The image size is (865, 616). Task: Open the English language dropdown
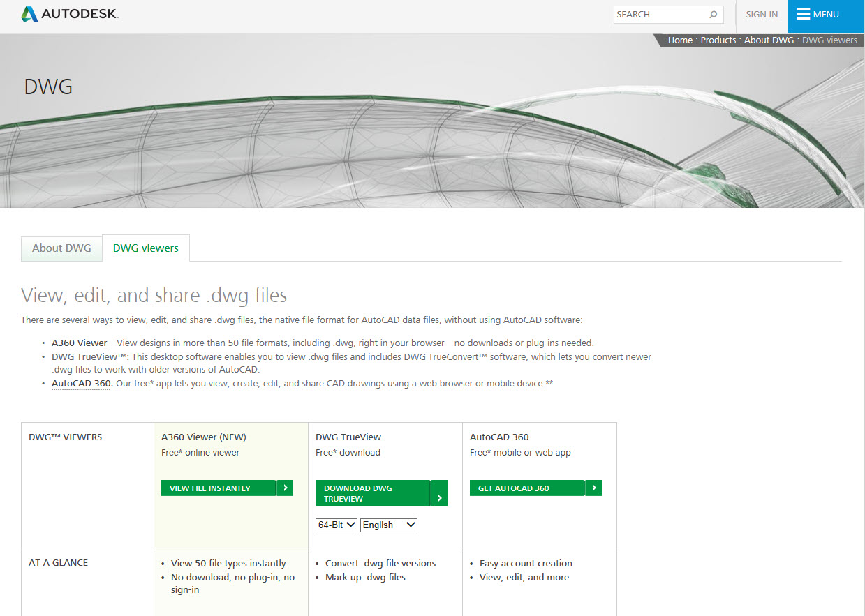pyautogui.click(x=389, y=525)
